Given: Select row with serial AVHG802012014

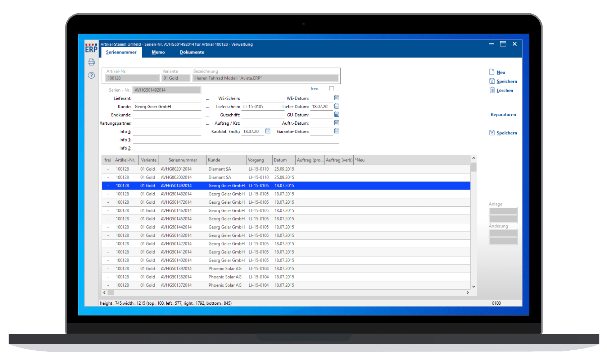Looking at the screenshot, I should (x=286, y=169).
